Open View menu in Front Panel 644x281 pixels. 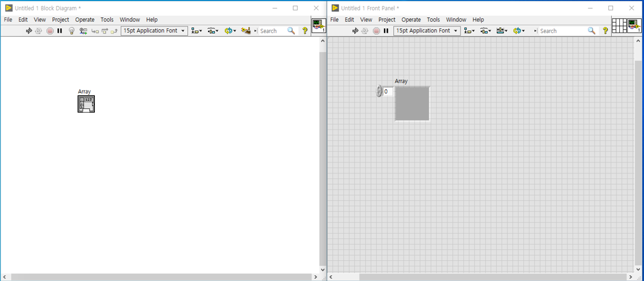[366, 20]
